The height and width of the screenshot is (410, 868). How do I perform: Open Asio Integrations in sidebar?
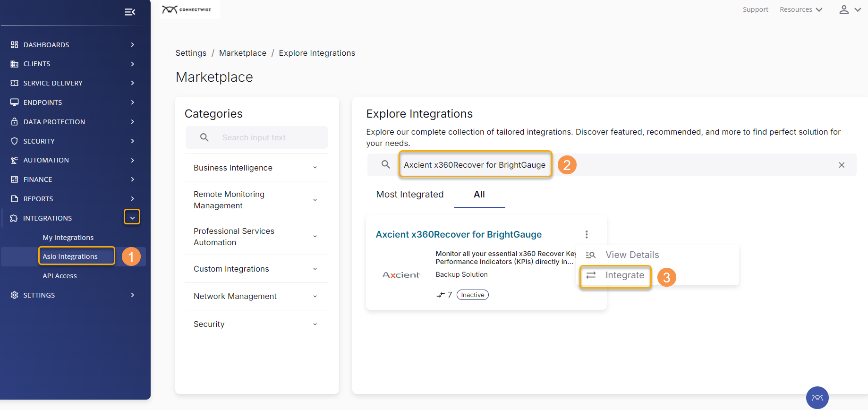70,256
